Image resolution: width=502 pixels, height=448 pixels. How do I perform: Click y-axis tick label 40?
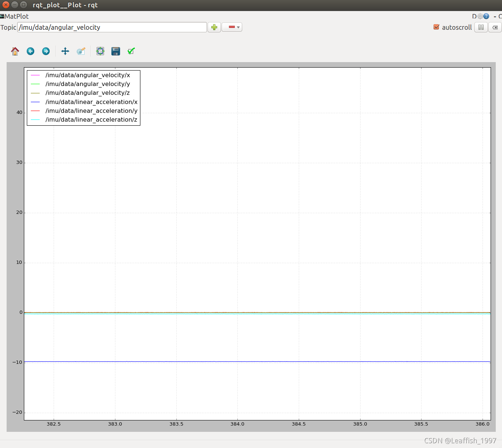pyautogui.click(x=19, y=112)
